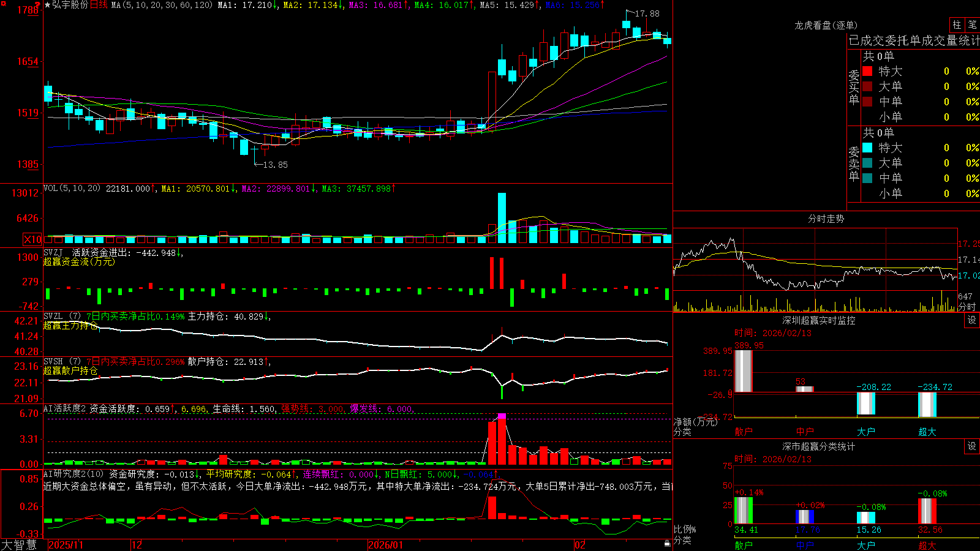Click the 超赢资金流(万元) label
Image resolution: width=980 pixels, height=551 pixels.
point(79,261)
